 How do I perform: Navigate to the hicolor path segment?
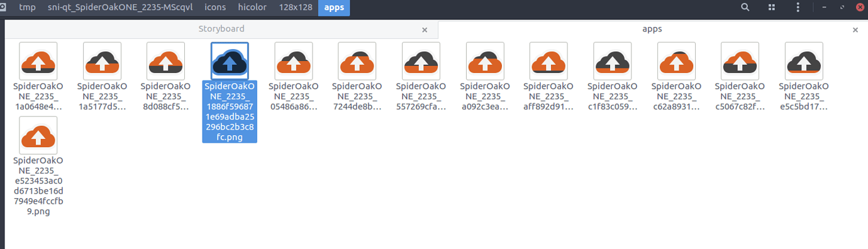pos(252,8)
